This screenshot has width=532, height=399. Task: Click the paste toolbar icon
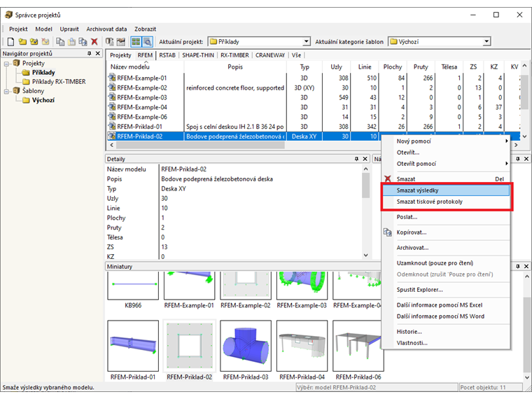[x=71, y=42]
